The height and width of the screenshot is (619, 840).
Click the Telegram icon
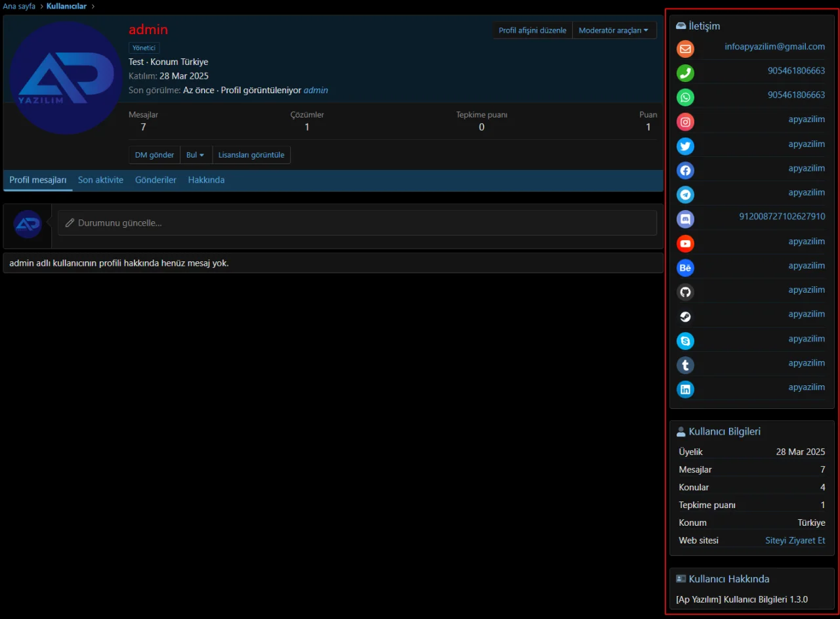685,194
